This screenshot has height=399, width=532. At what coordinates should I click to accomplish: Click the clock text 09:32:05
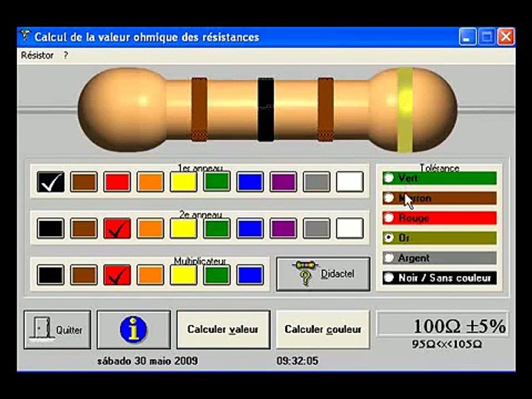click(x=298, y=361)
